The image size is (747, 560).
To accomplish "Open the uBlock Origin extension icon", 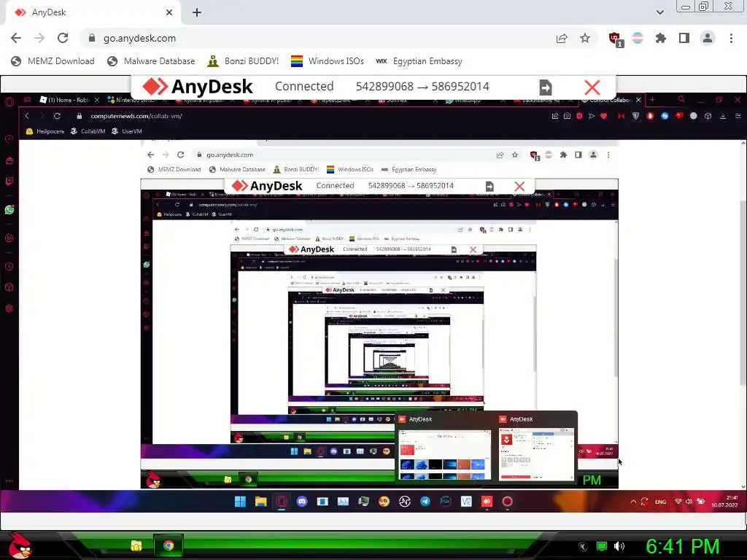I will coord(615,39).
